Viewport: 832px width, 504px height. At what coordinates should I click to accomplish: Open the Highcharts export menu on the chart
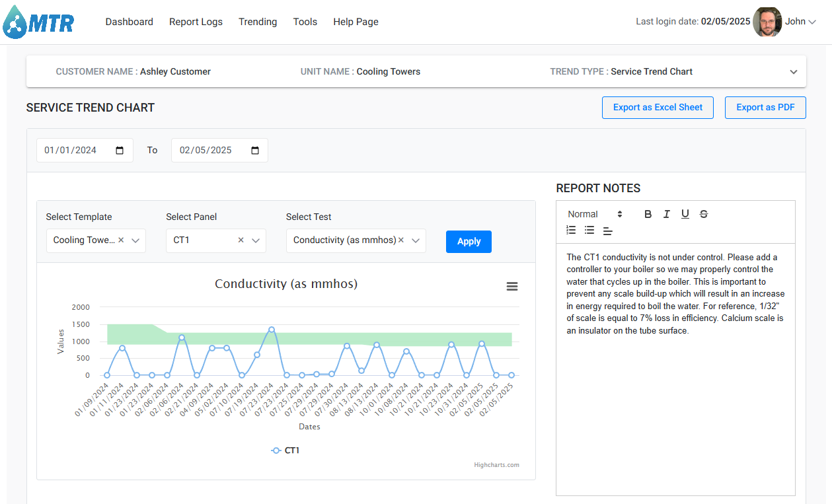coord(512,286)
